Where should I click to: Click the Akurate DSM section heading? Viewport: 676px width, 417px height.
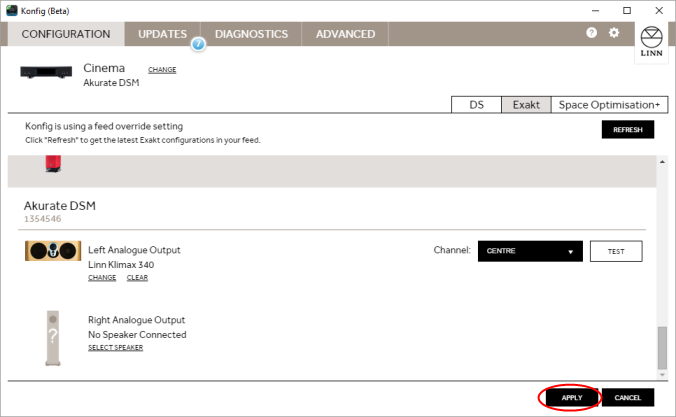pyautogui.click(x=59, y=206)
